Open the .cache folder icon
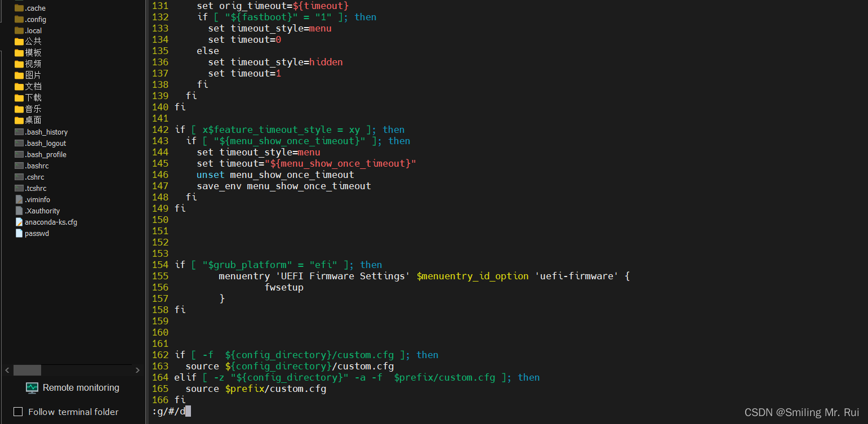The height and width of the screenshot is (424, 868). [19, 8]
